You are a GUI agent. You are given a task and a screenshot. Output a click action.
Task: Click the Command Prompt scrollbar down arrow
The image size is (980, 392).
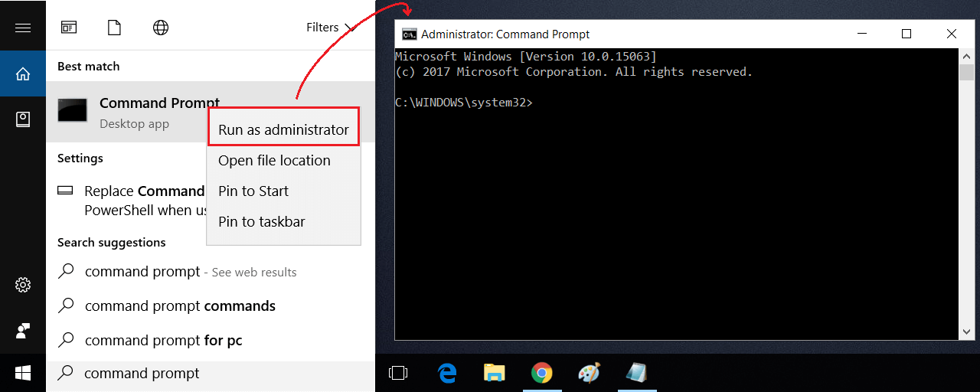[x=967, y=332]
